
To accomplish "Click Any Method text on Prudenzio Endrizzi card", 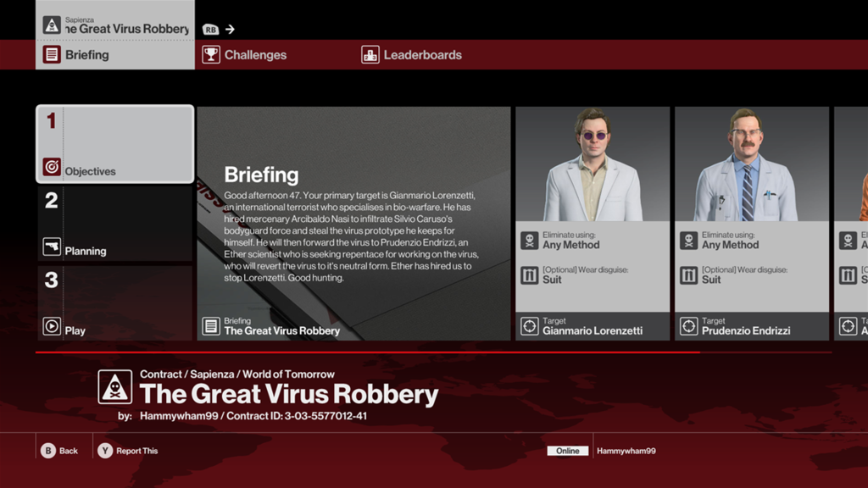I will (730, 245).
